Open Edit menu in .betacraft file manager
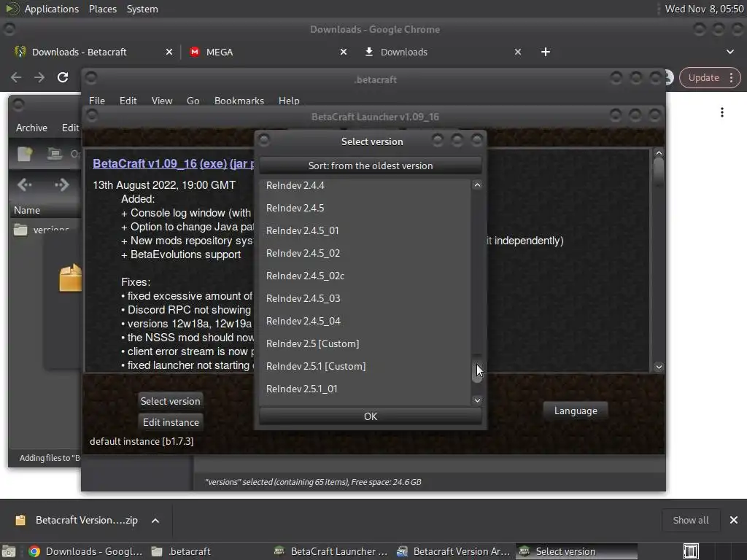 [128, 101]
